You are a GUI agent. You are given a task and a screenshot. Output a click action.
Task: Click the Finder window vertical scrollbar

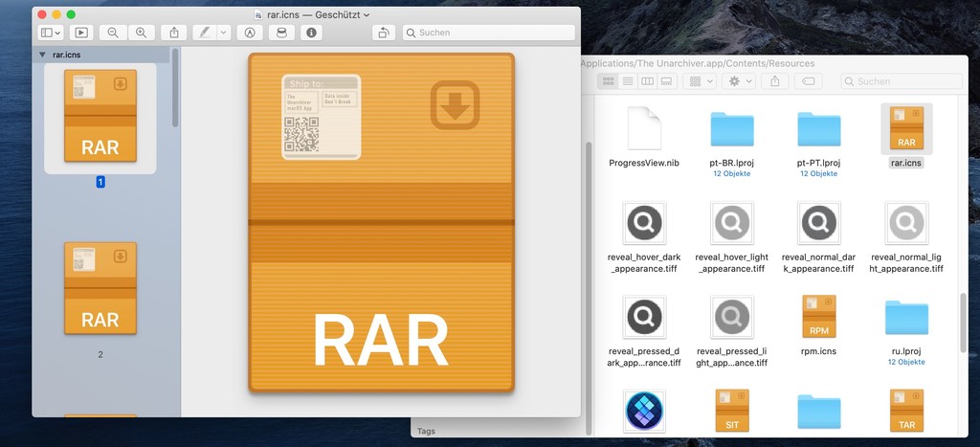tap(963, 323)
